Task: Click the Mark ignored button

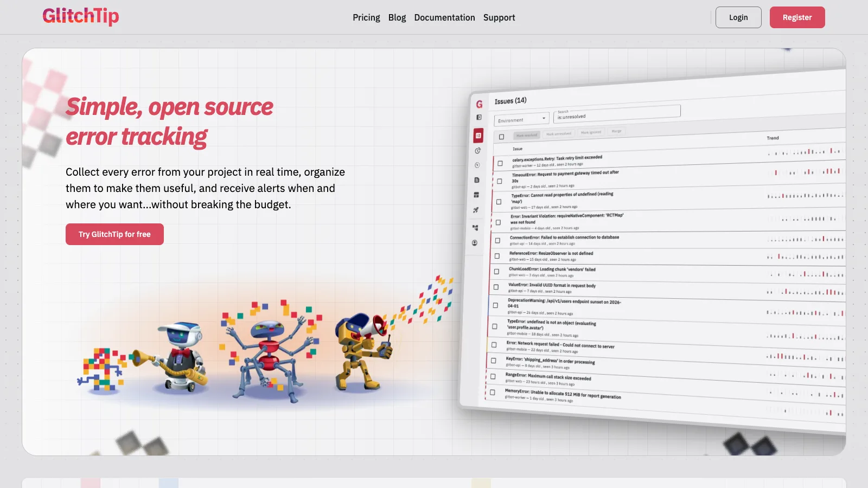Action: click(591, 132)
